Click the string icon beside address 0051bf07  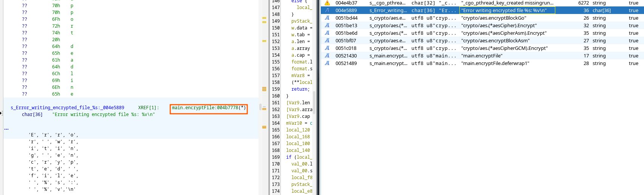tap(327, 41)
